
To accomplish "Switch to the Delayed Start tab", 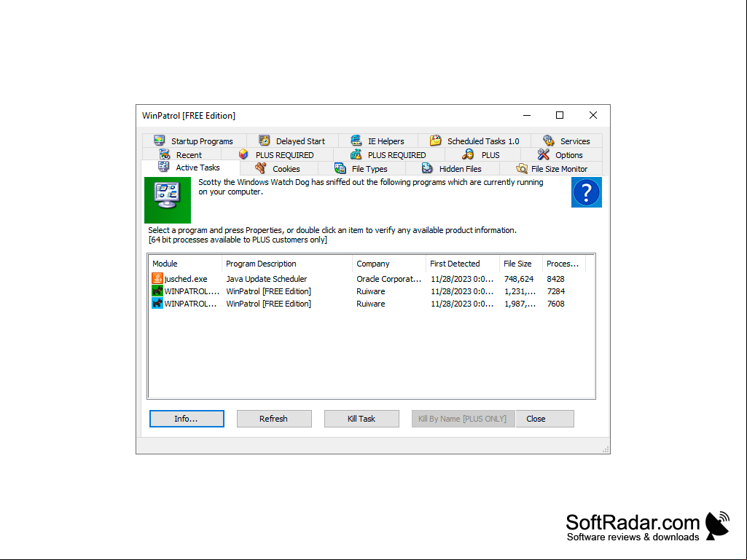I will pos(292,141).
